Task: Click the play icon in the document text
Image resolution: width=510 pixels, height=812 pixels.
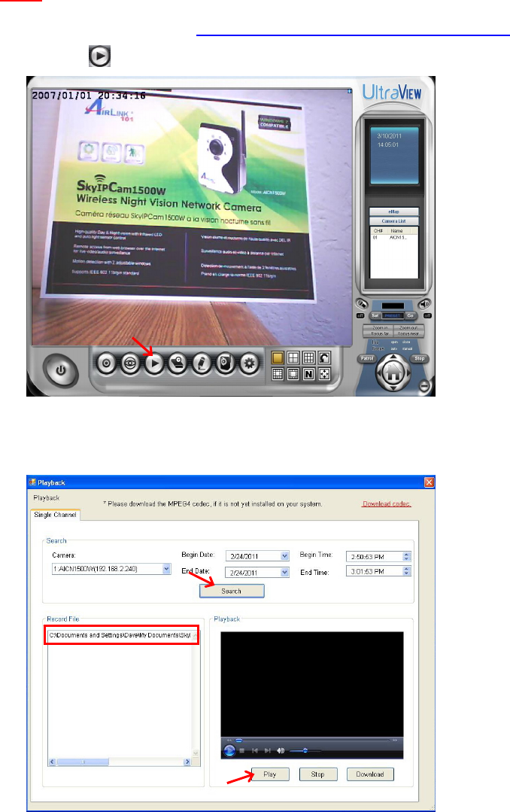Action: tap(99, 56)
